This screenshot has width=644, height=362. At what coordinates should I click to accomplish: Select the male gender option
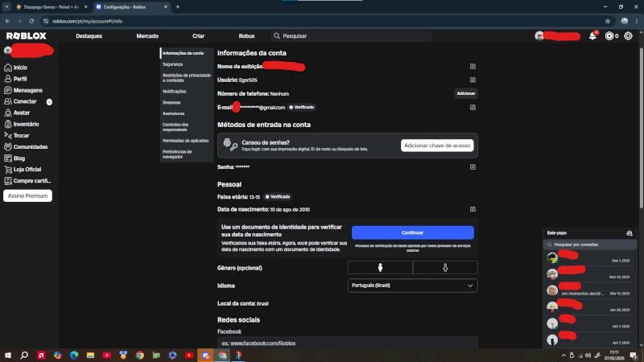coord(380,268)
